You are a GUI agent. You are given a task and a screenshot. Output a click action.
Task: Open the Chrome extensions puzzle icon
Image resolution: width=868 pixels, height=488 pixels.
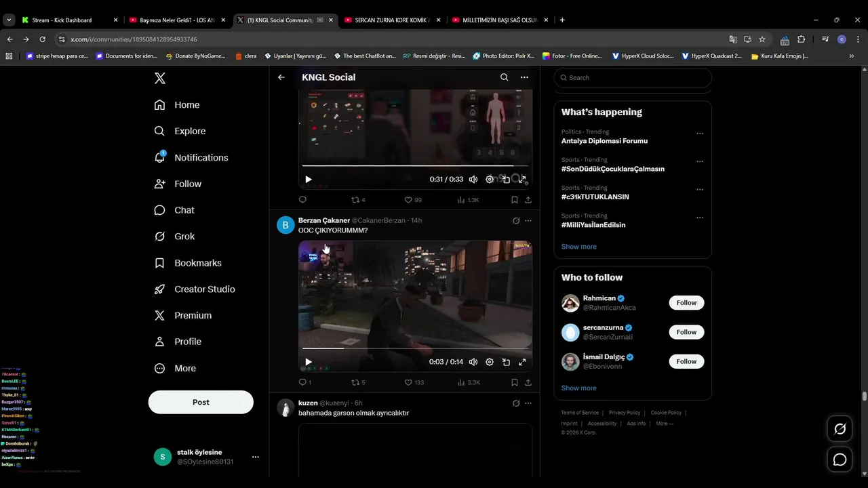pyautogui.click(x=801, y=39)
